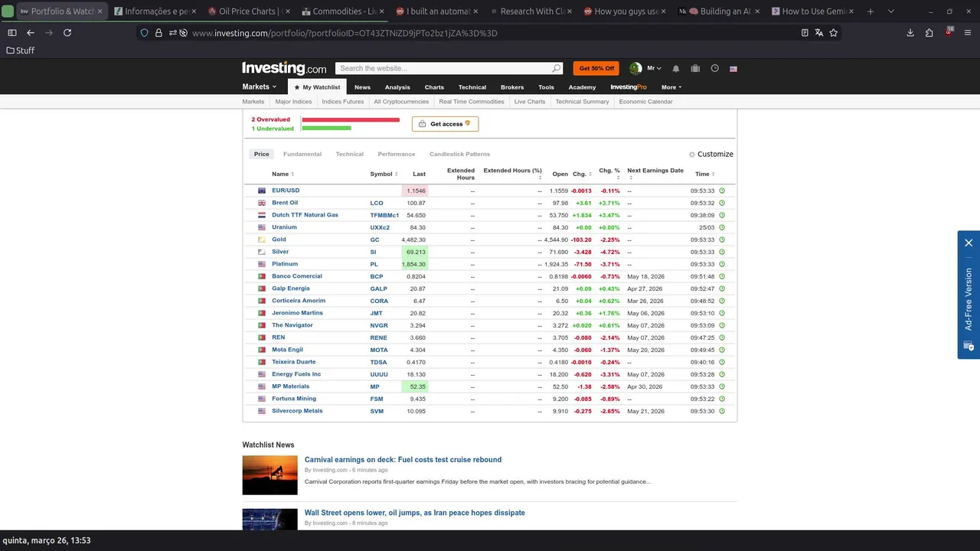Image resolution: width=980 pixels, height=551 pixels.
Task: Open a new browser tab with plus icon
Action: [871, 11]
